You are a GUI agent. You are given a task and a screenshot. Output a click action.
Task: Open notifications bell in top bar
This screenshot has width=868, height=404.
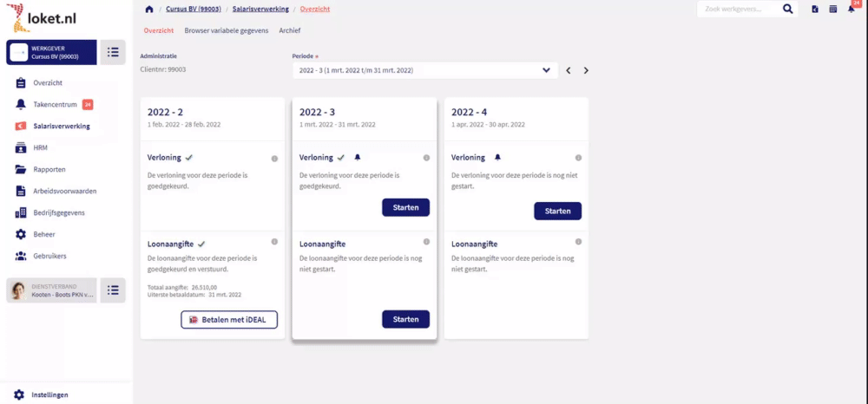(x=852, y=10)
